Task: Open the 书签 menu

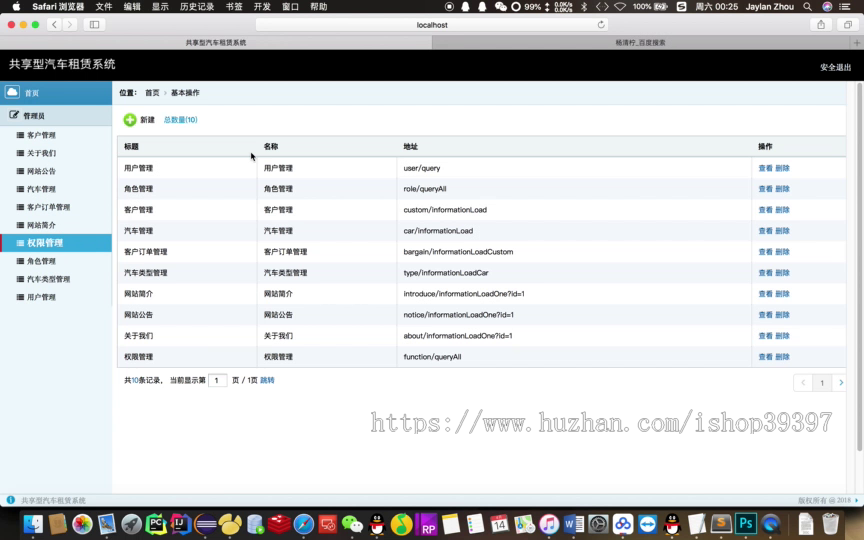Action: [x=234, y=7]
